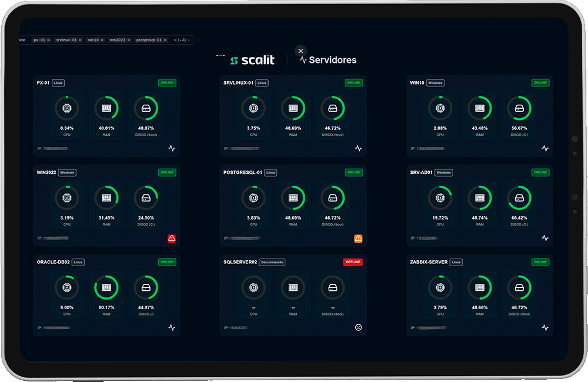The width and height of the screenshot is (588, 382).
Task: Open the red alert triangle on WIN2022
Action: click(x=171, y=238)
